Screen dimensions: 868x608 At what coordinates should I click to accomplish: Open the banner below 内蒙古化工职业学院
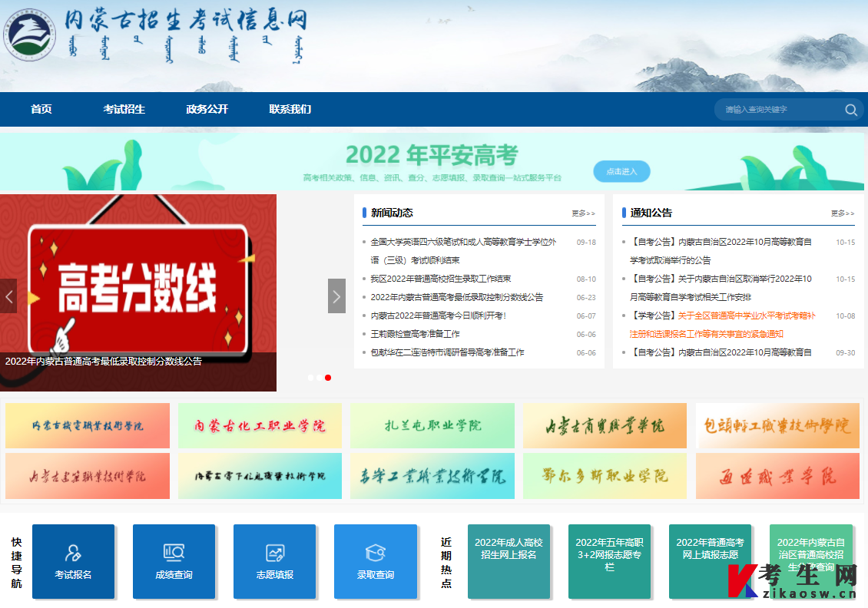260,476
